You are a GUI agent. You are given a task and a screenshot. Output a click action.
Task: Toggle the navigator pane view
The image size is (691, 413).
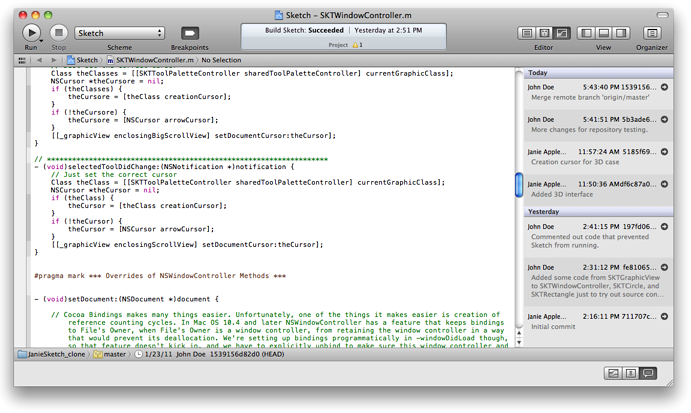(x=586, y=33)
